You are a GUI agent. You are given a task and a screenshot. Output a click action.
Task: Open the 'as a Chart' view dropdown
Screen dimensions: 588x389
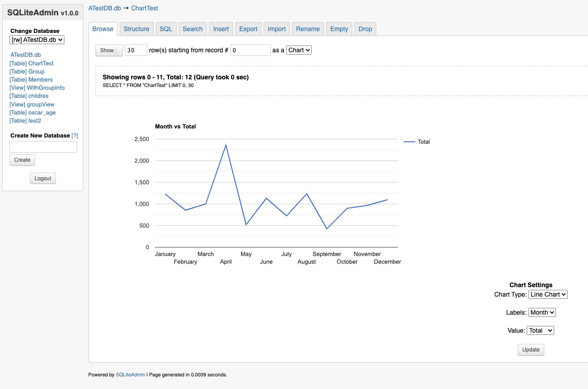click(299, 50)
